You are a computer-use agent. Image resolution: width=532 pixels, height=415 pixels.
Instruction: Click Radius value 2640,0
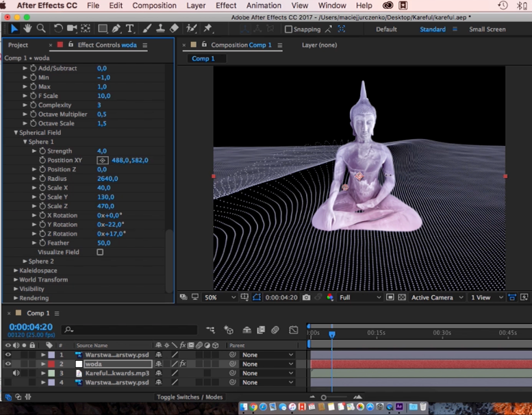[107, 179]
